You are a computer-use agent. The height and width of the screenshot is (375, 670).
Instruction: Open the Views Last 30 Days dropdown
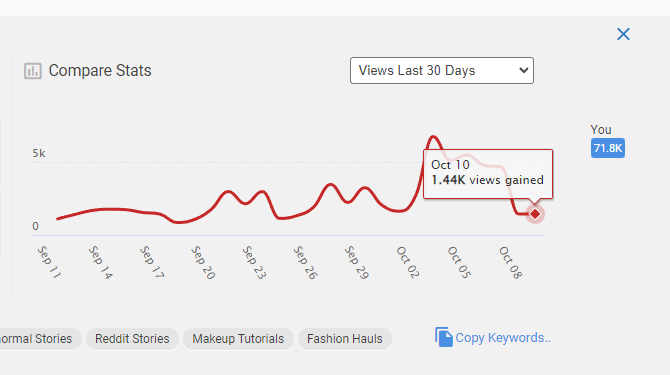[442, 70]
